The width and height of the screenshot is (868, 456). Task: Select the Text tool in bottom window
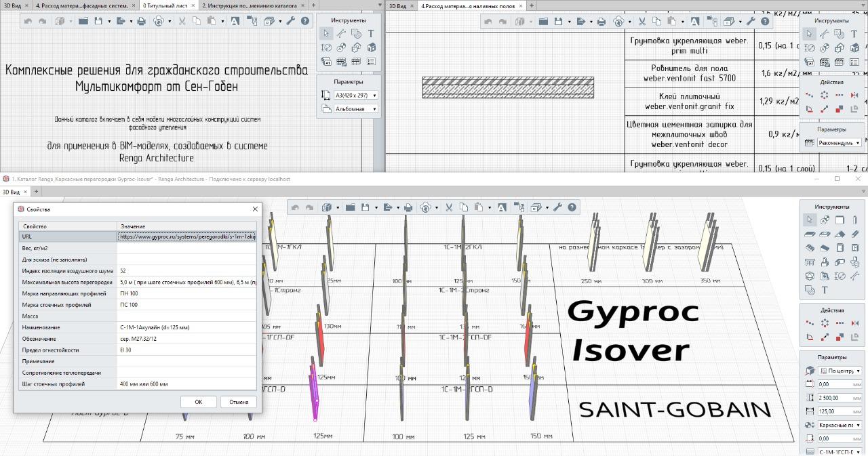coord(825,290)
